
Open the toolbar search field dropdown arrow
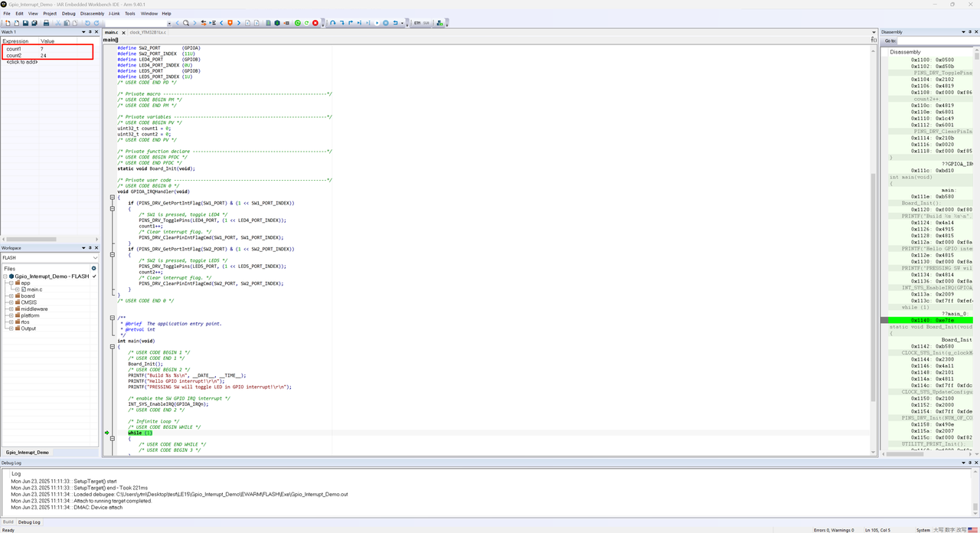(x=169, y=23)
